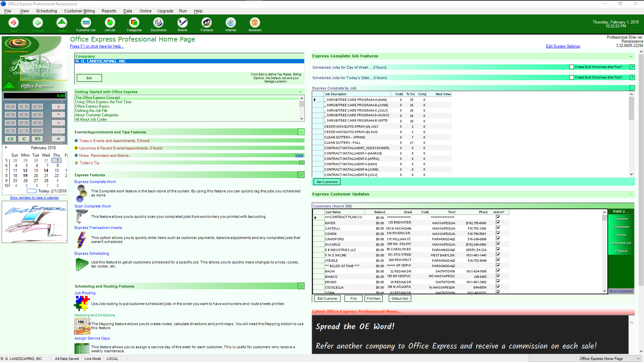
Task: Select the R. G. LANDSCAPING, INC. company row
Action: click(x=190, y=61)
